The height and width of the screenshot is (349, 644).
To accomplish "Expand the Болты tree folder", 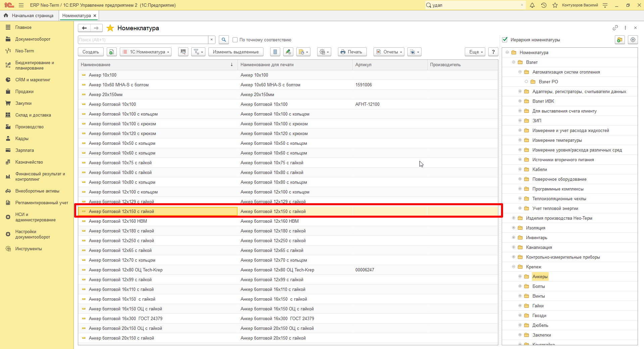I will point(520,286).
